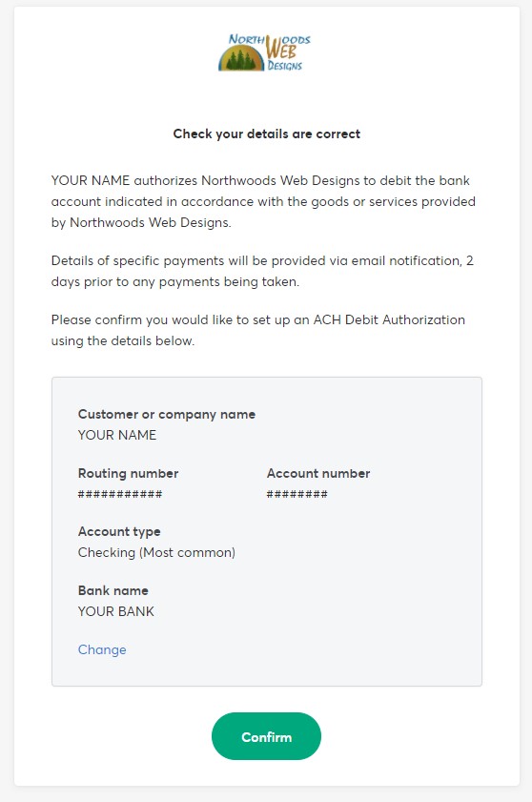Click the Northwoods Web Designs logo
This screenshot has height=802, width=532.
264,52
